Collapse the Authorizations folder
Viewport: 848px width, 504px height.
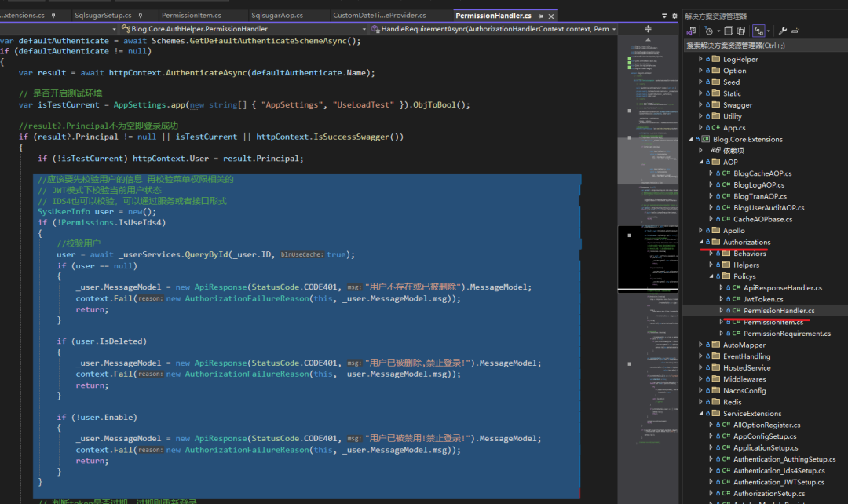(701, 243)
